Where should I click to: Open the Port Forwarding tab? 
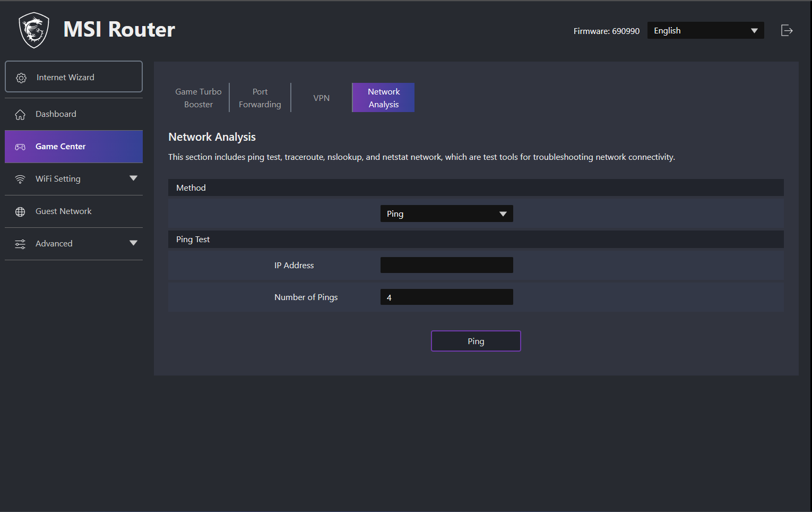pos(260,98)
